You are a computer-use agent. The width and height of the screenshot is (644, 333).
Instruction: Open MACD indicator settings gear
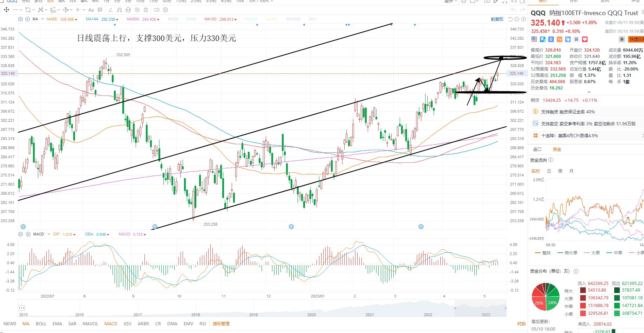point(21,234)
